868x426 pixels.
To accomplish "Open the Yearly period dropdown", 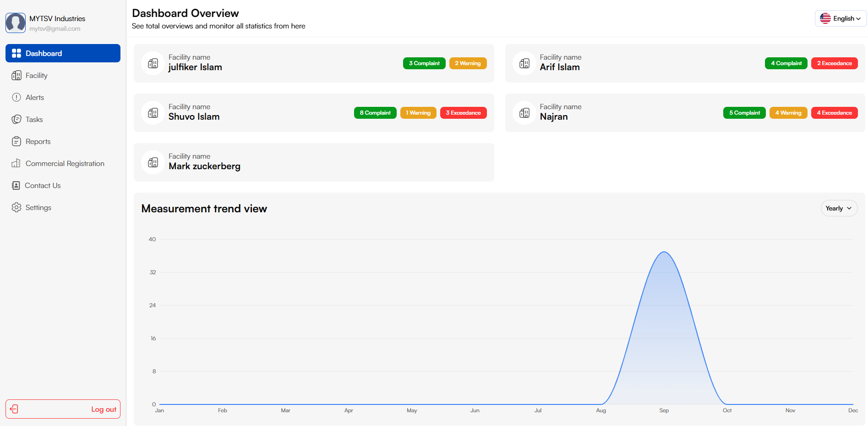I will click(x=839, y=208).
